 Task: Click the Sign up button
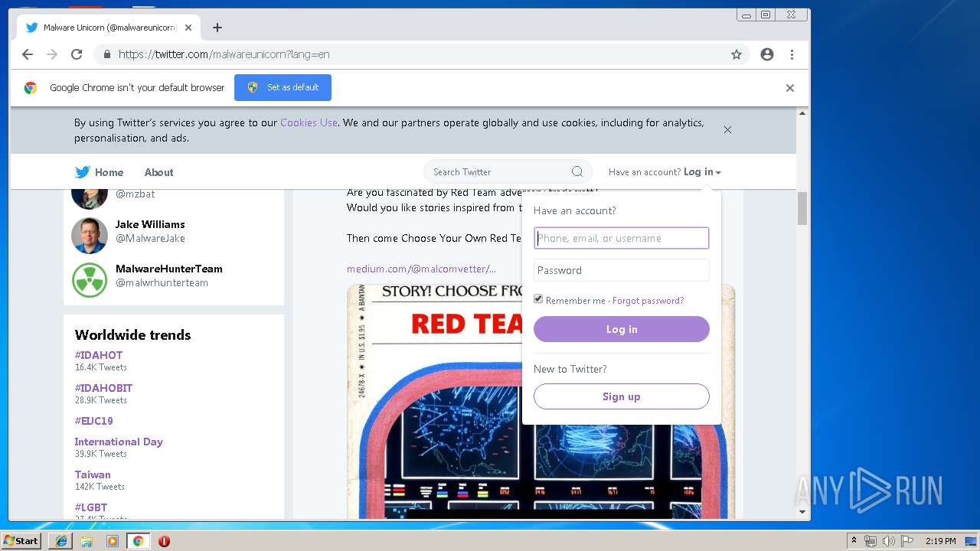tap(622, 396)
